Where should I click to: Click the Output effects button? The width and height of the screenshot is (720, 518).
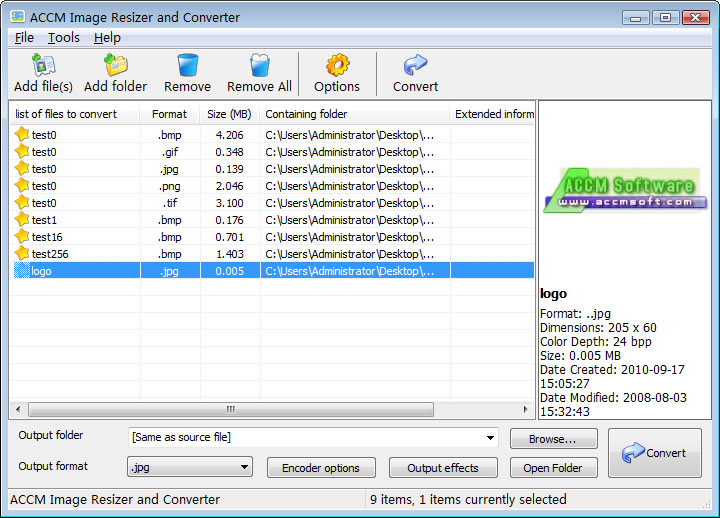click(x=443, y=468)
